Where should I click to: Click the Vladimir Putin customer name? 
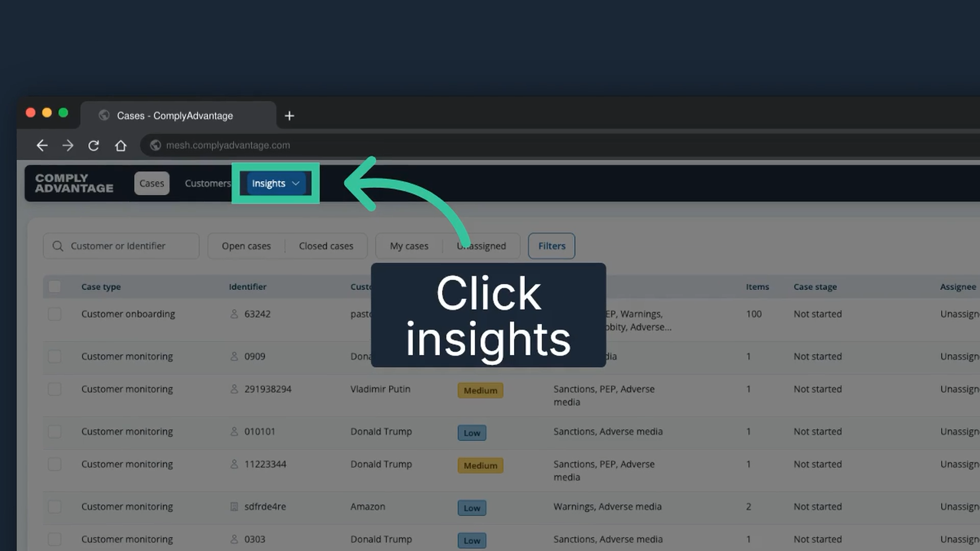[x=380, y=389]
